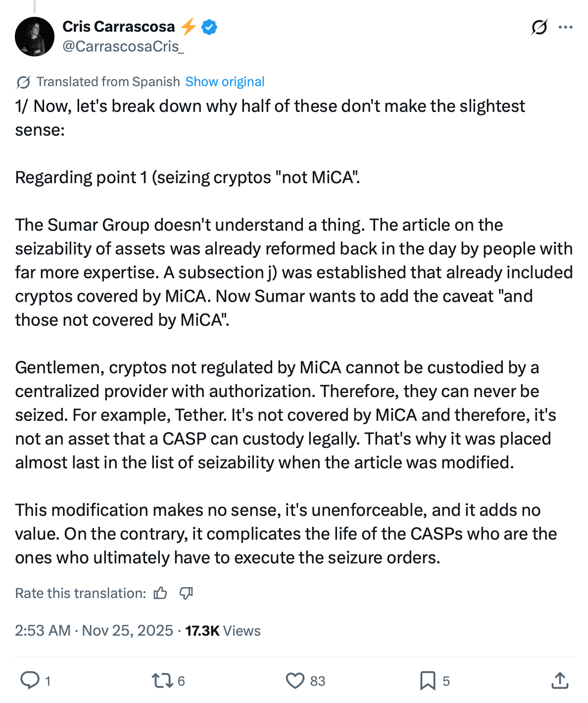Image resolution: width=588 pixels, height=703 pixels.
Task: Open the repost options menu
Action: pyautogui.click(x=161, y=681)
